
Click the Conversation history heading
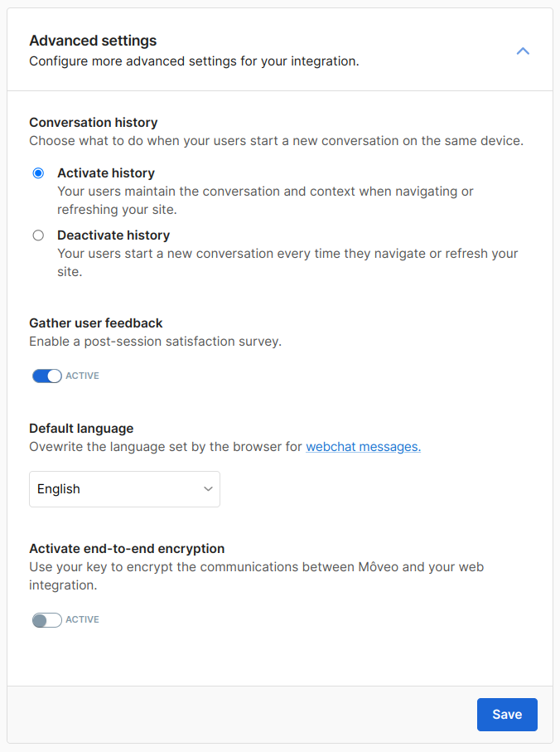point(94,123)
